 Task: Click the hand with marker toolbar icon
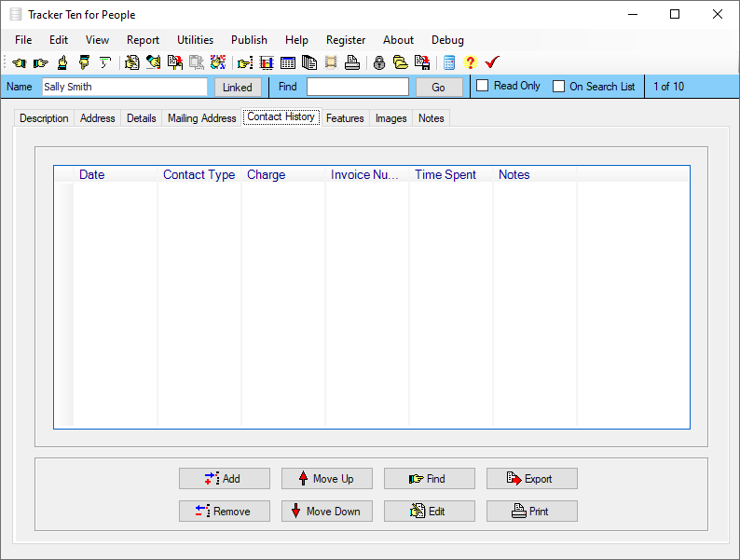click(154, 62)
